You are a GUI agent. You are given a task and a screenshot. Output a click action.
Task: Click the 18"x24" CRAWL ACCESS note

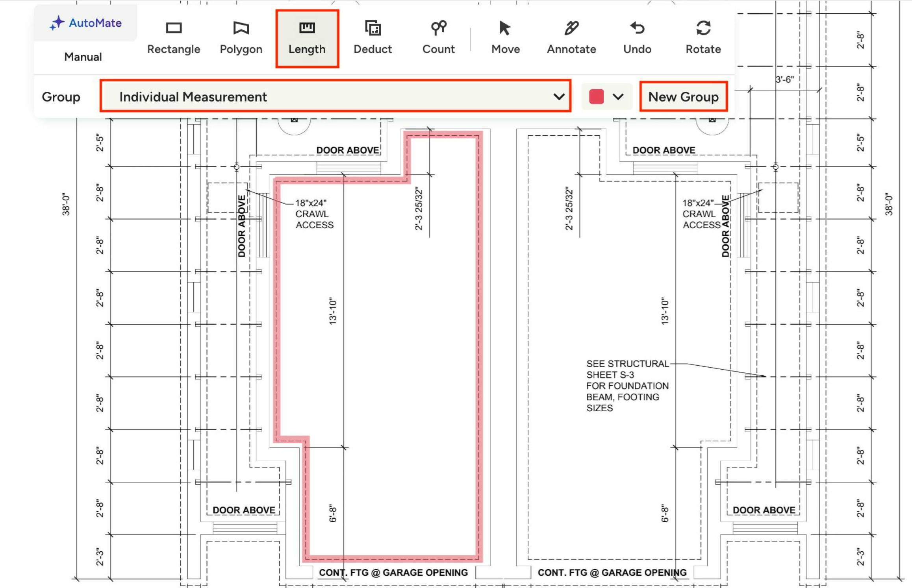[x=314, y=214]
